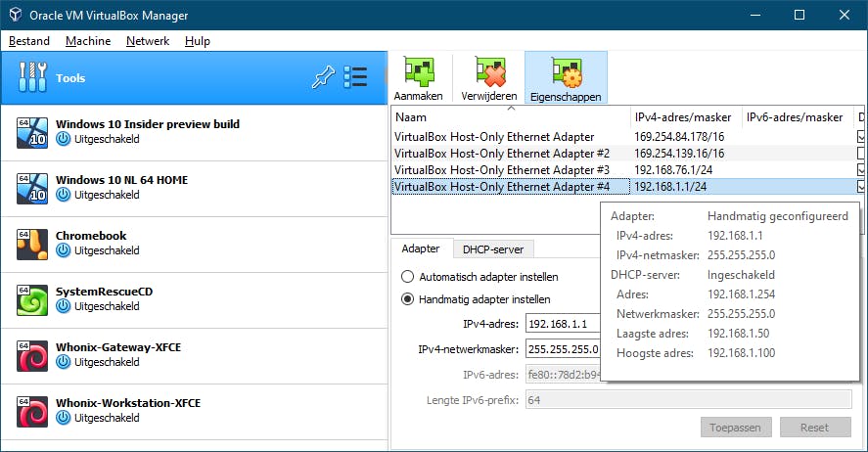
Task: Click the Verwijderen adapter toolbar icon
Action: 490,72
